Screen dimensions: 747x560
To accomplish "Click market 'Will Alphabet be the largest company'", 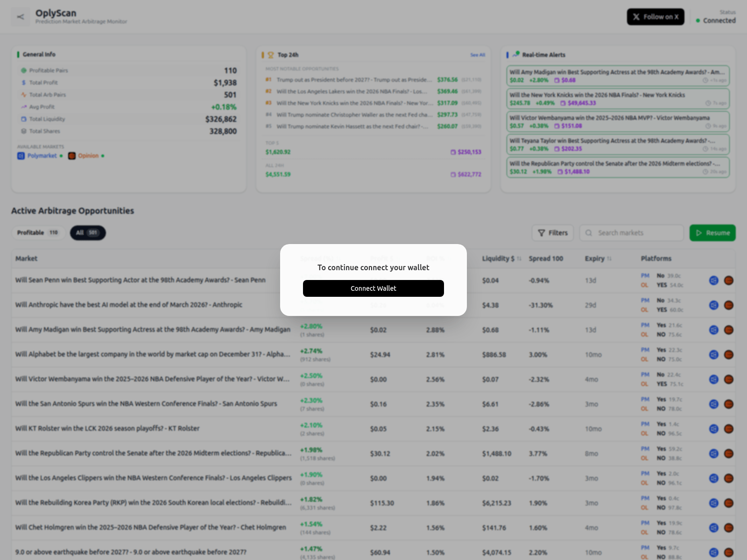I will pos(153,354).
